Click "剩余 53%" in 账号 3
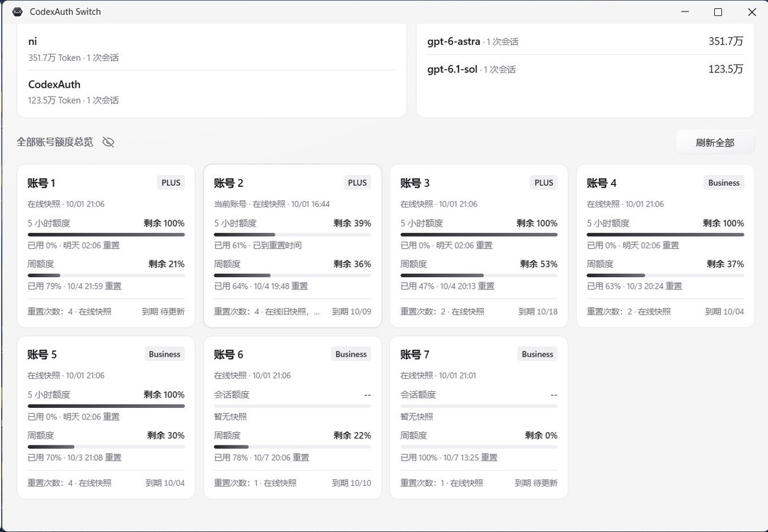This screenshot has height=532, width=768. click(x=539, y=264)
